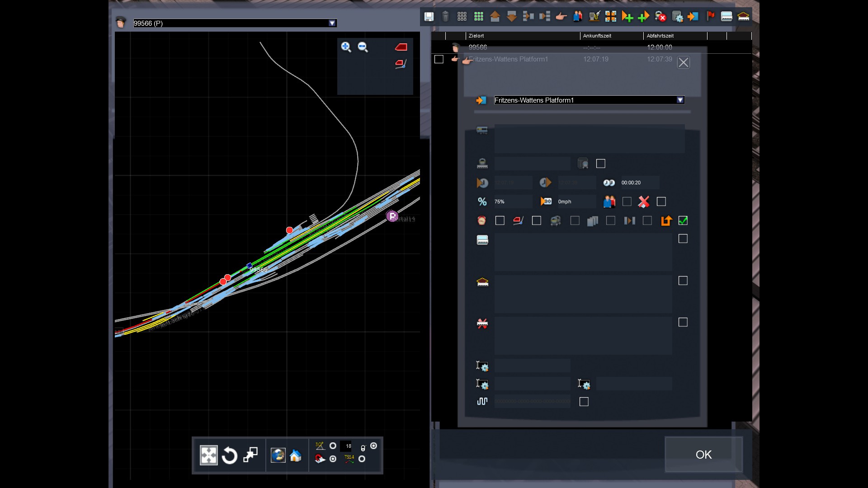Open the list-with-gear settings icon in toolbar
Image resolution: width=868 pixels, height=488 pixels.
coord(677,17)
